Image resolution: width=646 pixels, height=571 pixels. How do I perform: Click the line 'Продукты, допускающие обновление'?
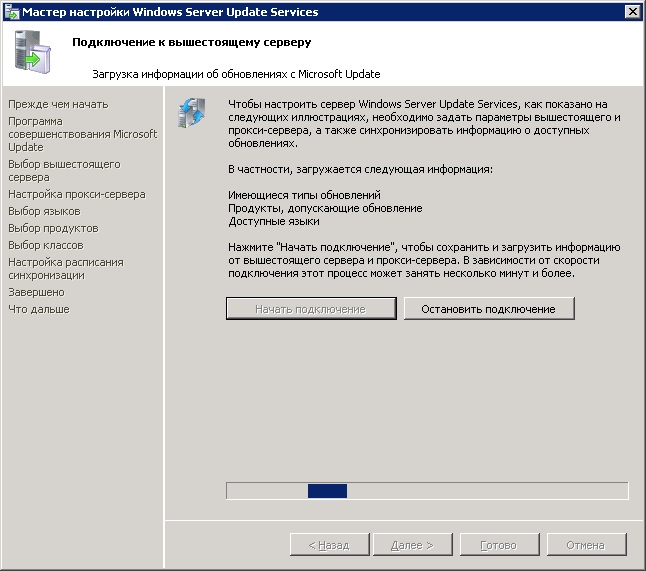tap(325, 208)
